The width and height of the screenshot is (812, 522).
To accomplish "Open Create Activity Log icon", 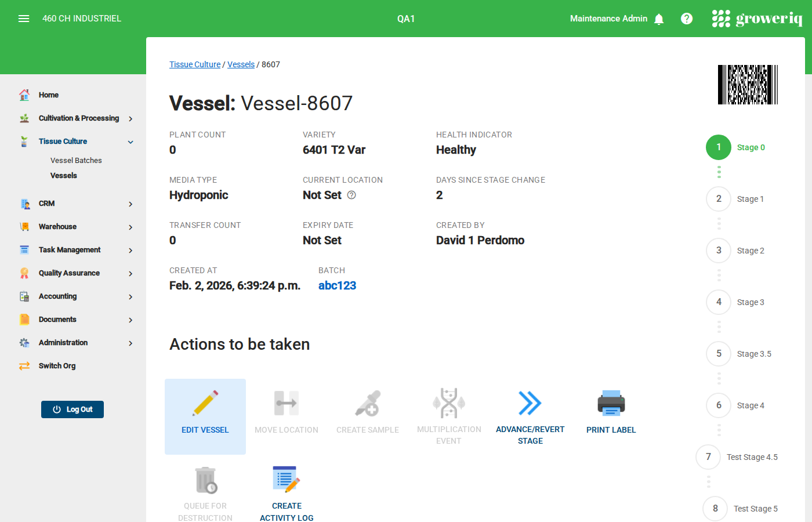I will (x=287, y=478).
